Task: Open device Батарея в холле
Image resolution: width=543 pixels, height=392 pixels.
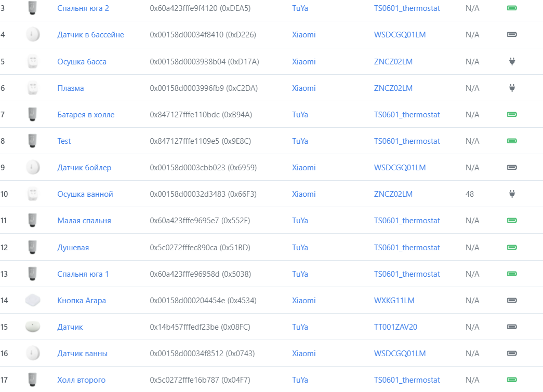Action: pyautogui.click(x=86, y=115)
